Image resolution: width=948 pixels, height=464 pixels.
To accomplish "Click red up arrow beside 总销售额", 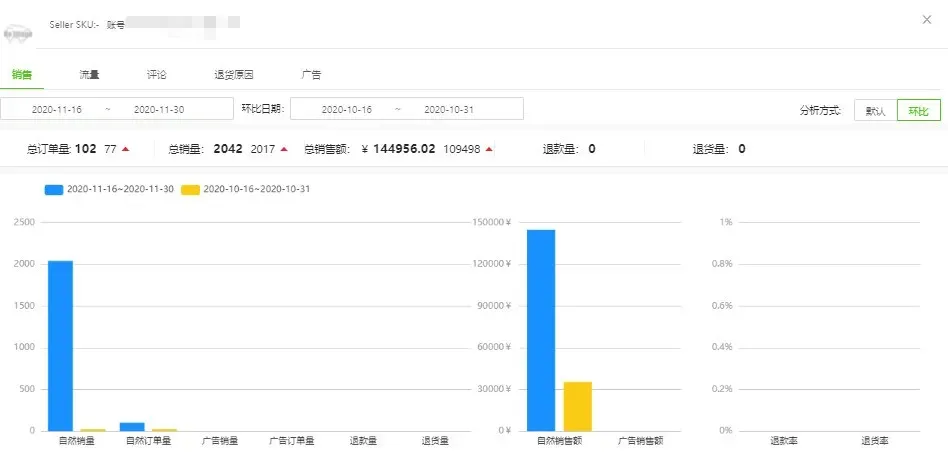I will click(489, 150).
